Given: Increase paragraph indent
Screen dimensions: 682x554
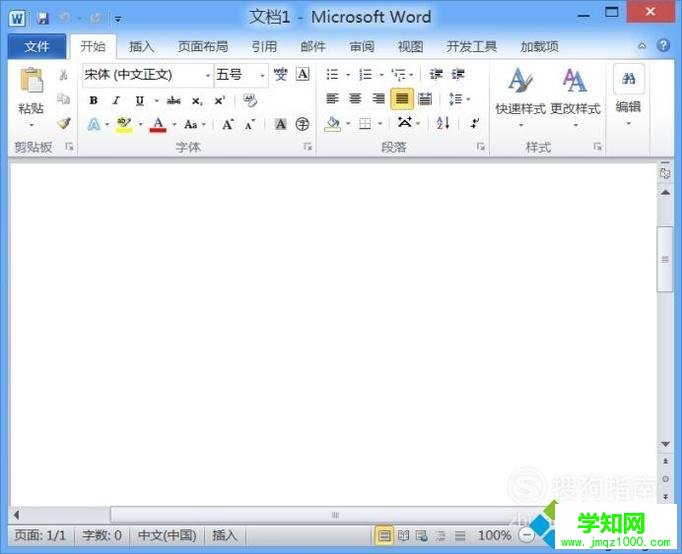Looking at the screenshot, I should (x=458, y=74).
